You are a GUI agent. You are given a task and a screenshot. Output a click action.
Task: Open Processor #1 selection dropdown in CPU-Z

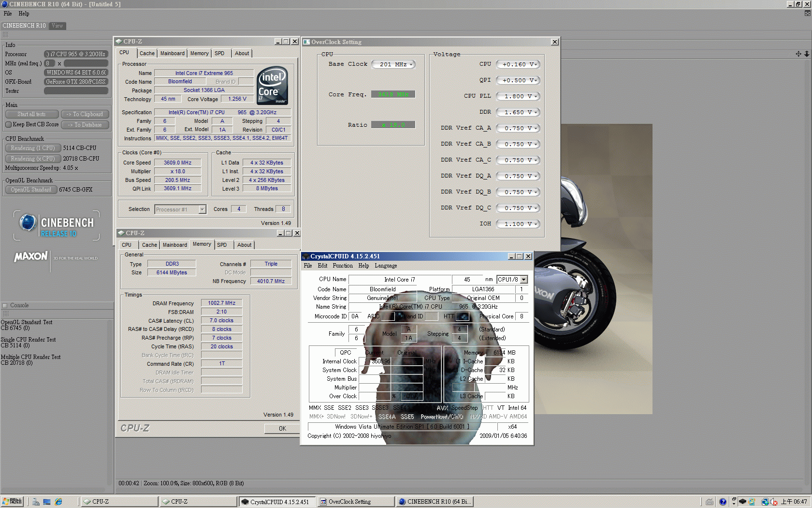pyautogui.click(x=180, y=209)
